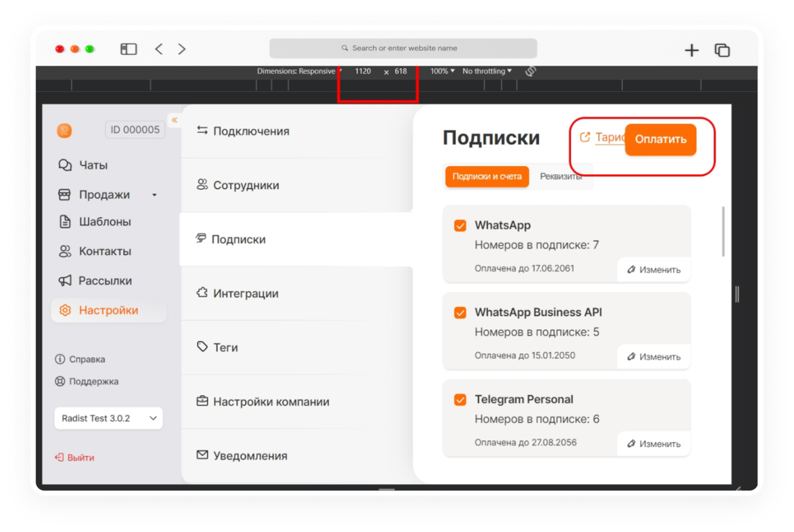Click the Сотрудники users icon
This screenshot has height=532, width=794.
(x=202, y=185)
